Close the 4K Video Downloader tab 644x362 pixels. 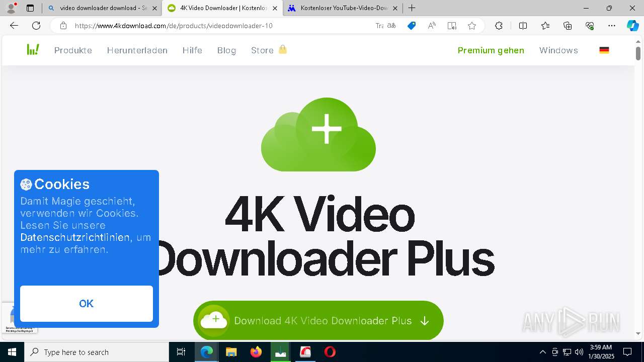click(275, 8)
